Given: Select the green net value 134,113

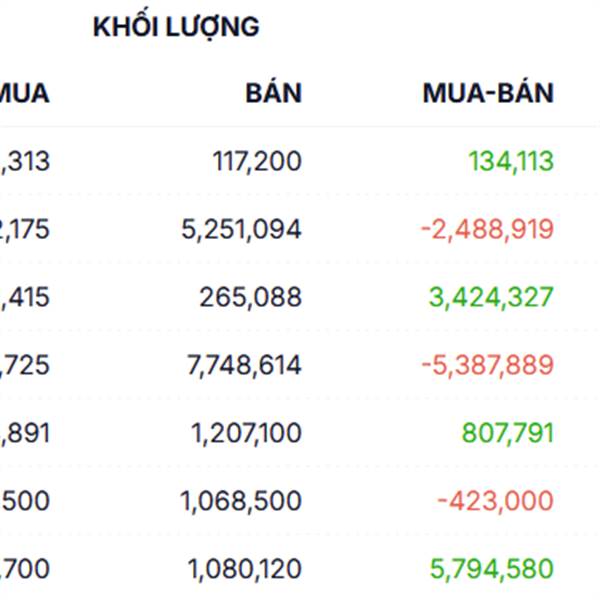Looking at the screenshot, I should [510, 161].
